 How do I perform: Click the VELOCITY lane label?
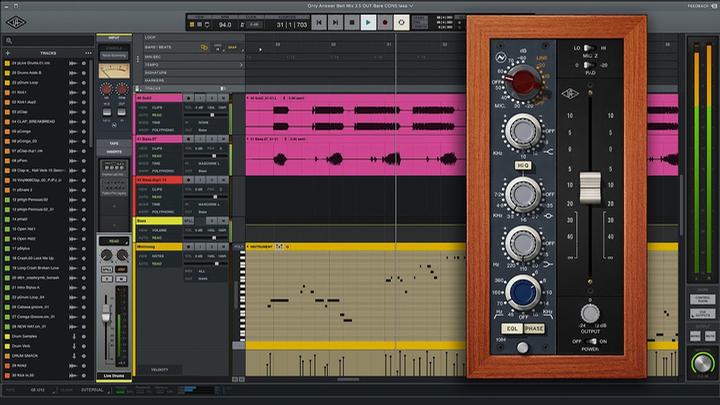[x=159, y=369]
